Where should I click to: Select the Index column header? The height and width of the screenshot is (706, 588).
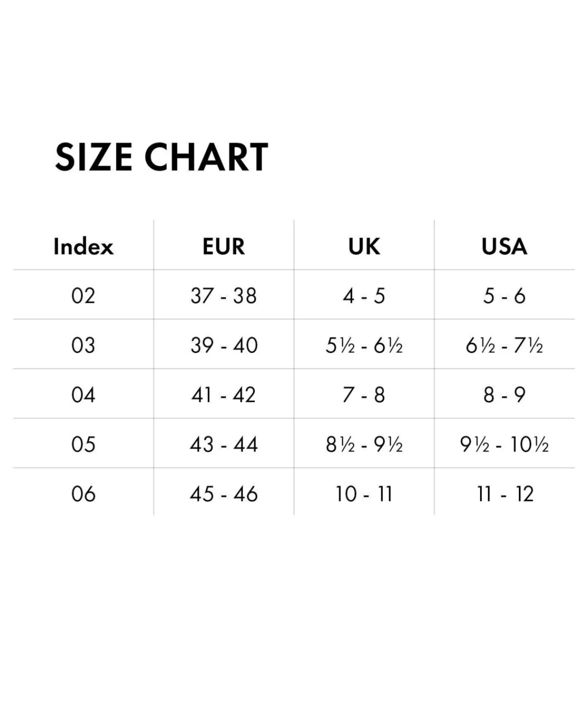83,246
